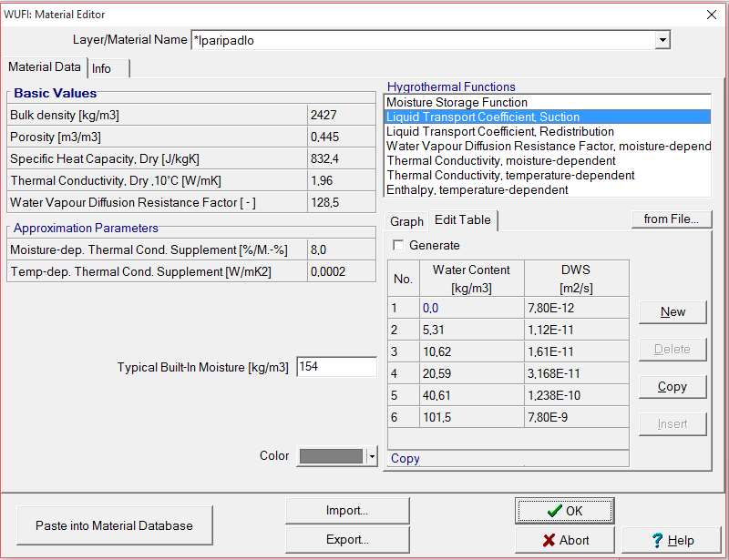Click the Export... button

point(347,540)
